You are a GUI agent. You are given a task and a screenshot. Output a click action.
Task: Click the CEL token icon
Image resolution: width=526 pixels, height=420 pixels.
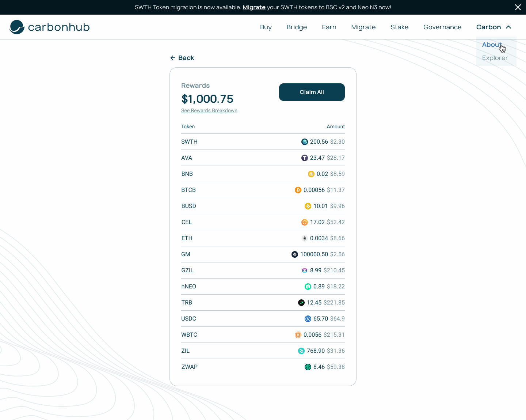click(x=305, y=222)
